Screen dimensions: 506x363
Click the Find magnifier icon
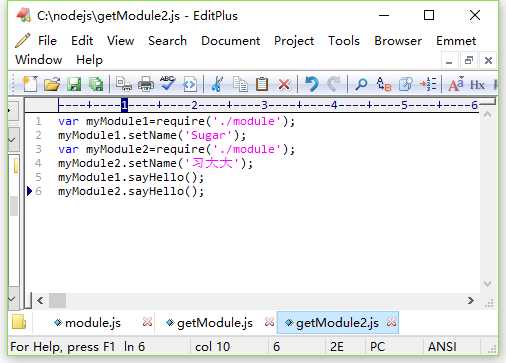click(361, 84)
